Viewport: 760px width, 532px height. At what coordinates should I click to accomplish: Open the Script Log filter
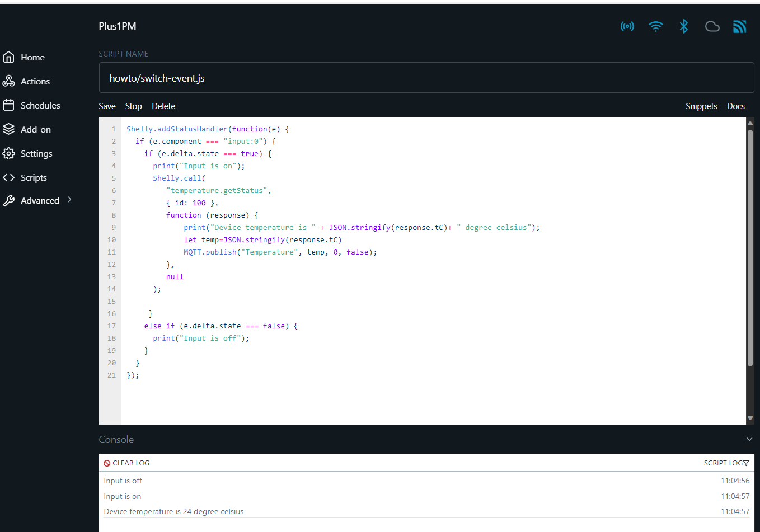point(726,463)
